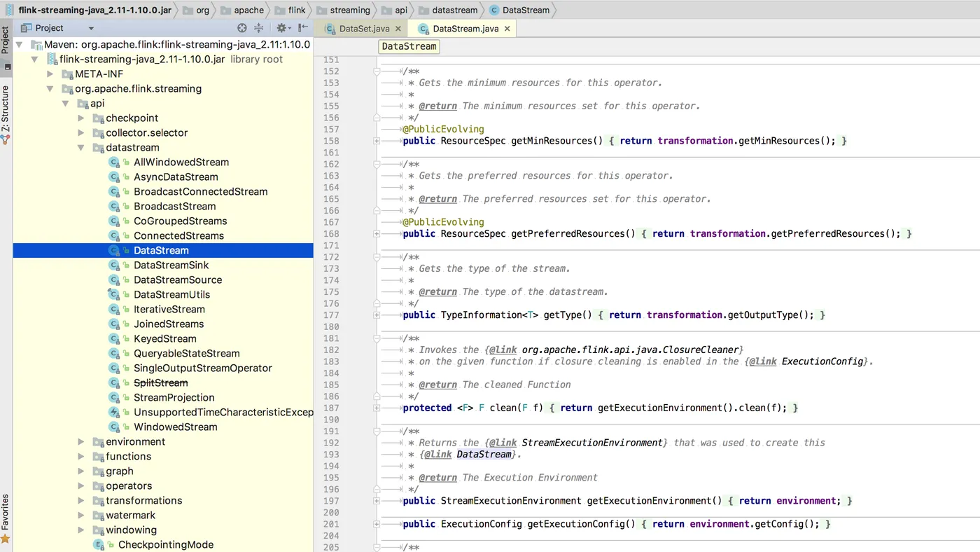Viewport: 980px width, 552px height.
Task: Expand the META-INF folder
Action: (50, 74)
